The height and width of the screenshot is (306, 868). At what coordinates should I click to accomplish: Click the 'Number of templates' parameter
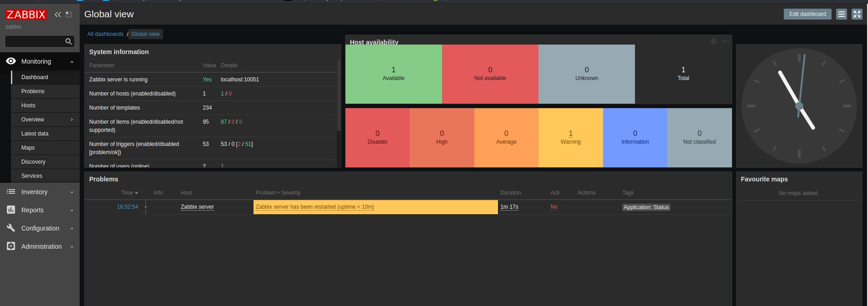point(115,108)
